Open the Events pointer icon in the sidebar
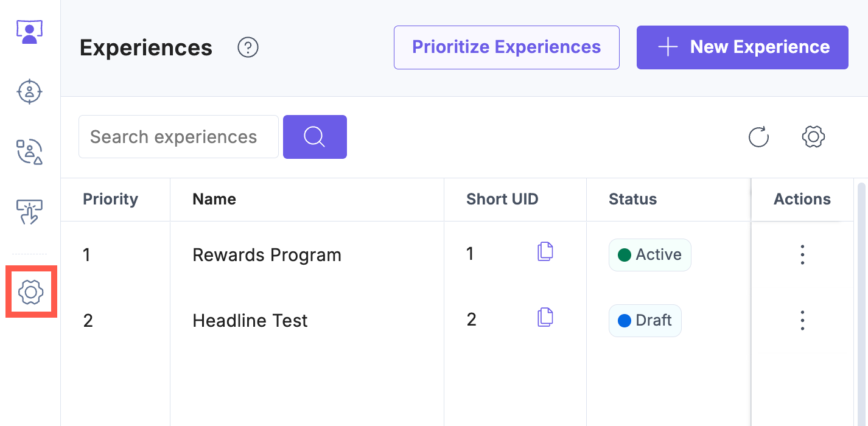The image size is (868, 426). [x=29, y=212]
